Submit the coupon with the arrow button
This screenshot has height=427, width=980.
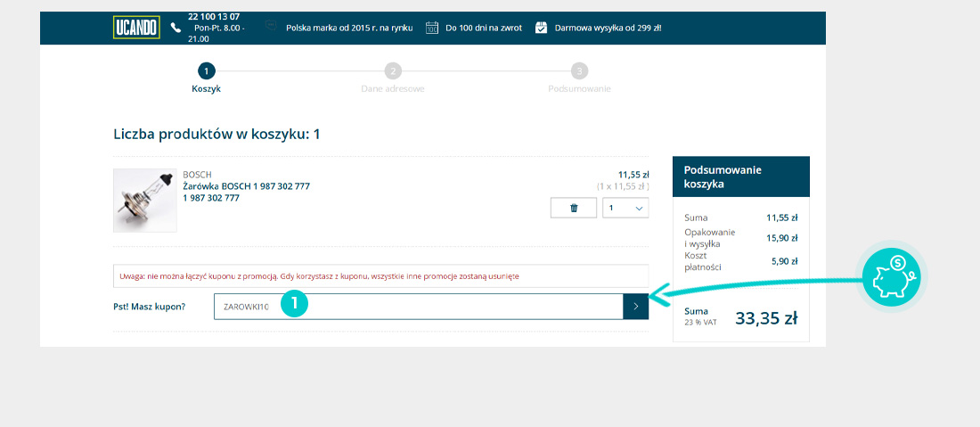[635, 306]
